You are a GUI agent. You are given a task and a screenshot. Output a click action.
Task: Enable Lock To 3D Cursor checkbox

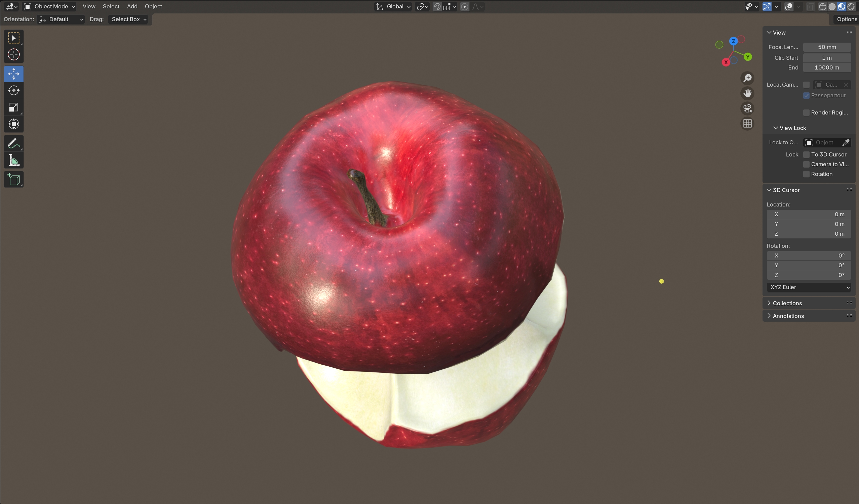[x=806, y=154]
